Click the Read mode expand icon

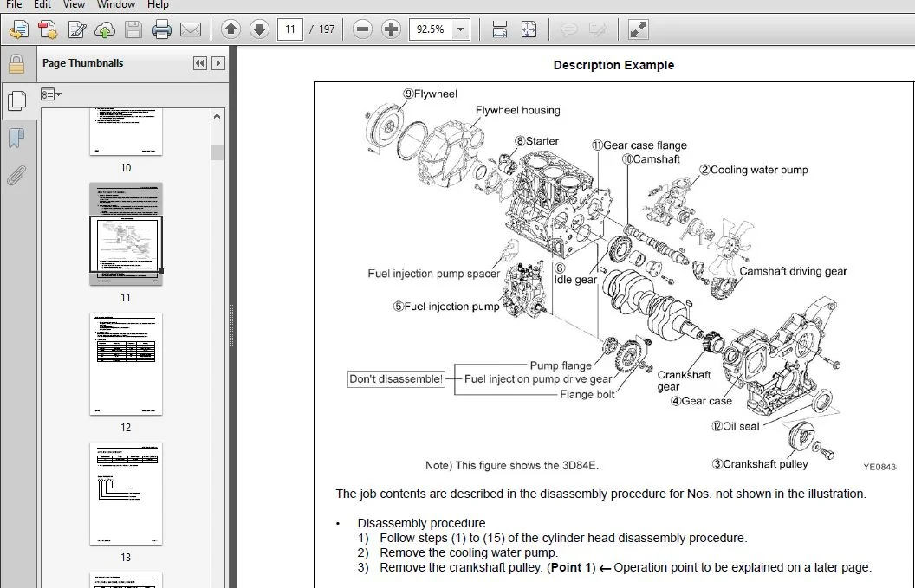tap(638, 29)
